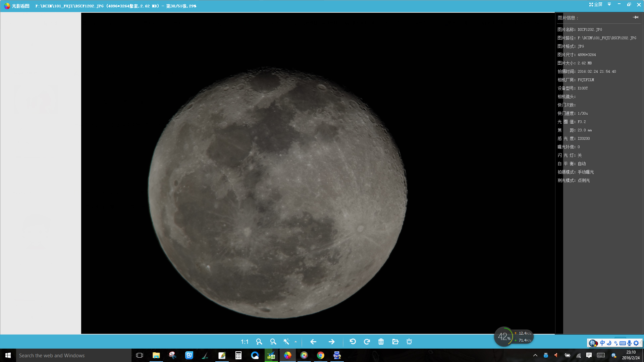Click the 全屏 fullscreen button in title bar
This screenshot has height=362, width=644.
[x=596, y=4]
